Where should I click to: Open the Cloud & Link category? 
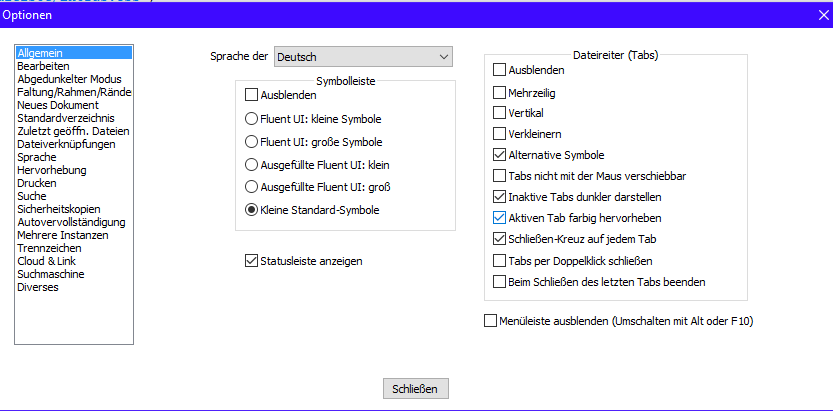(49, 261)
